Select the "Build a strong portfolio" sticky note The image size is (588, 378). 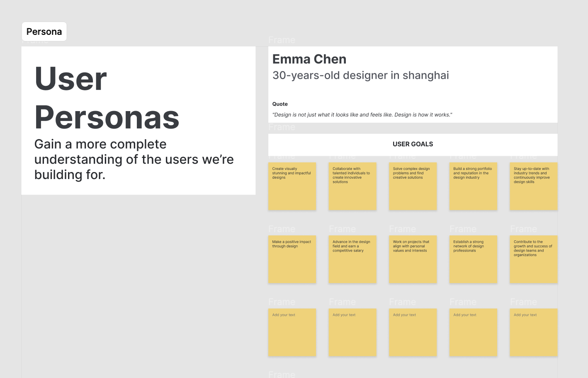coord(473,186)
